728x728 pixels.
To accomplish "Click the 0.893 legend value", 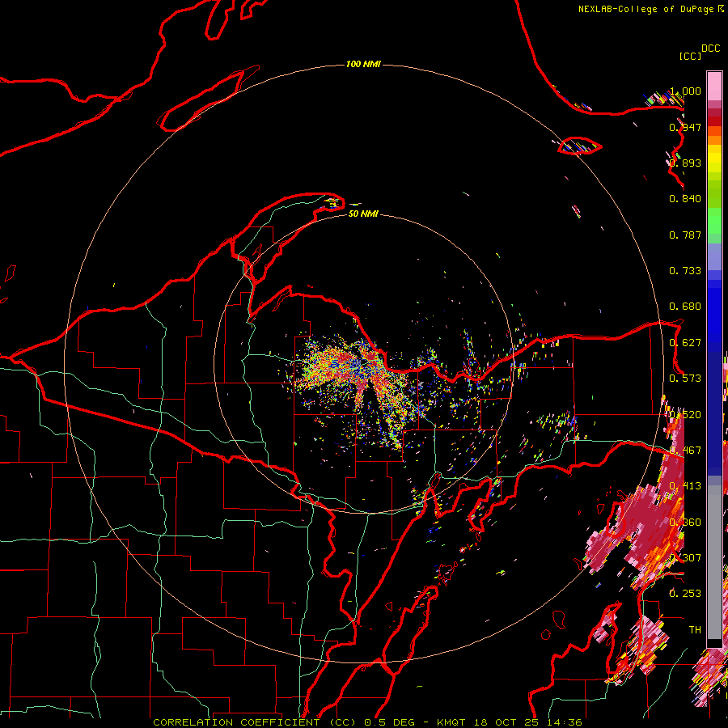I will [x=685, y=163].
